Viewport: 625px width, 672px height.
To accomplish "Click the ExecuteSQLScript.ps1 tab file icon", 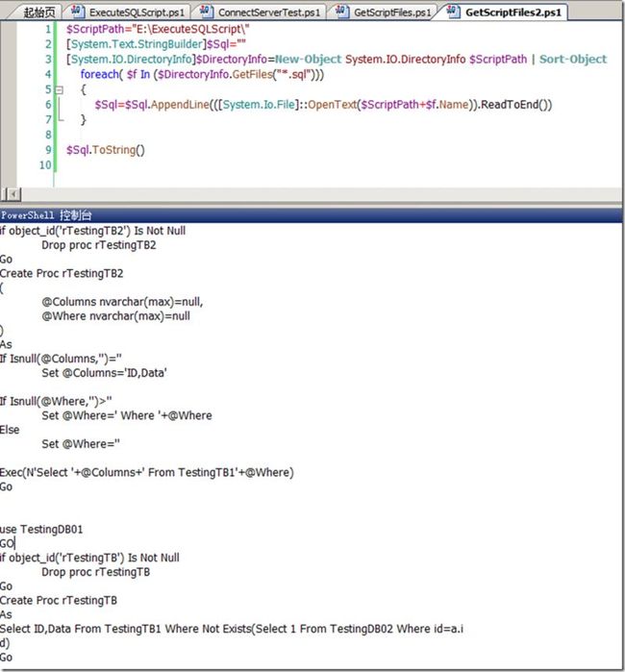I will pyautogui.click(x=78, y=12).
